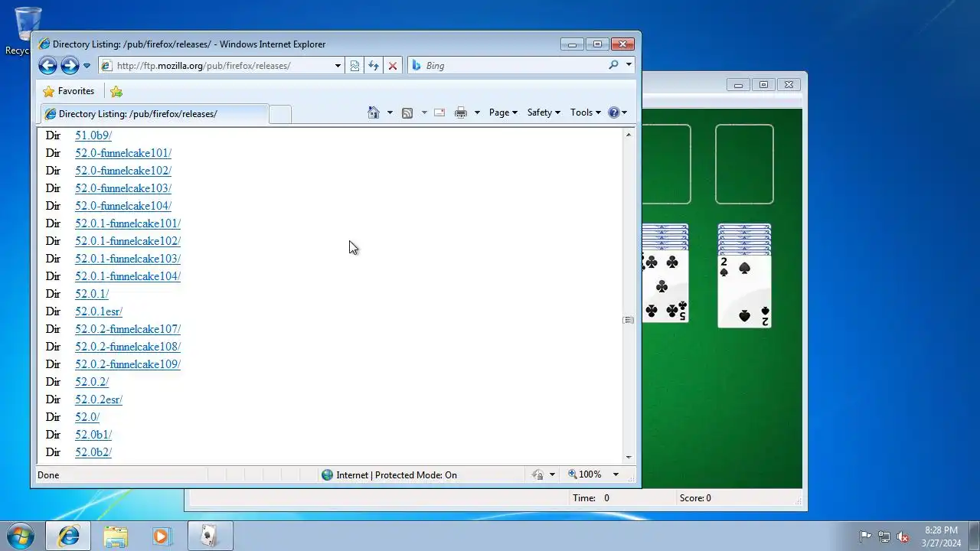Print the page with the printer icon
Image resolution: width=980 pixels, height=551 pixels.
coord(460,112)
